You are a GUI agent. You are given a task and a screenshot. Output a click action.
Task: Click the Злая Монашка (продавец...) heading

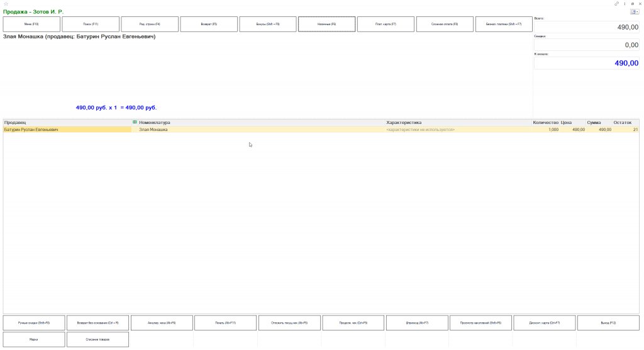[x=79, y=37]
